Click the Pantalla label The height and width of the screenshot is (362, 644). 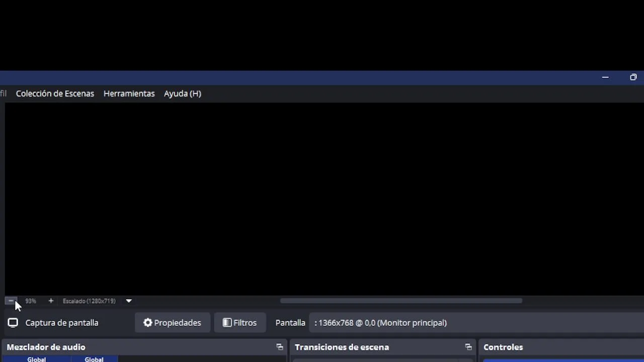click(290, 323)
